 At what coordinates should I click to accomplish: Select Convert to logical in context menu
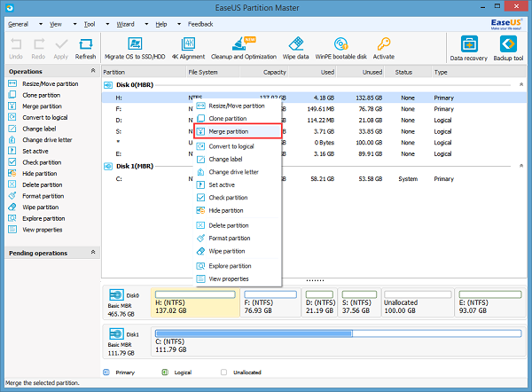point(238,146)
